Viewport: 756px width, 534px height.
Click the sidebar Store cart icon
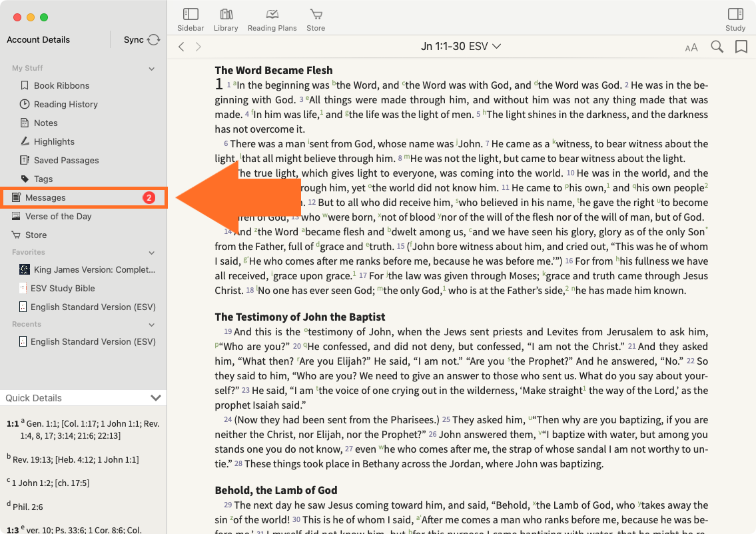[x=16, y=235]
